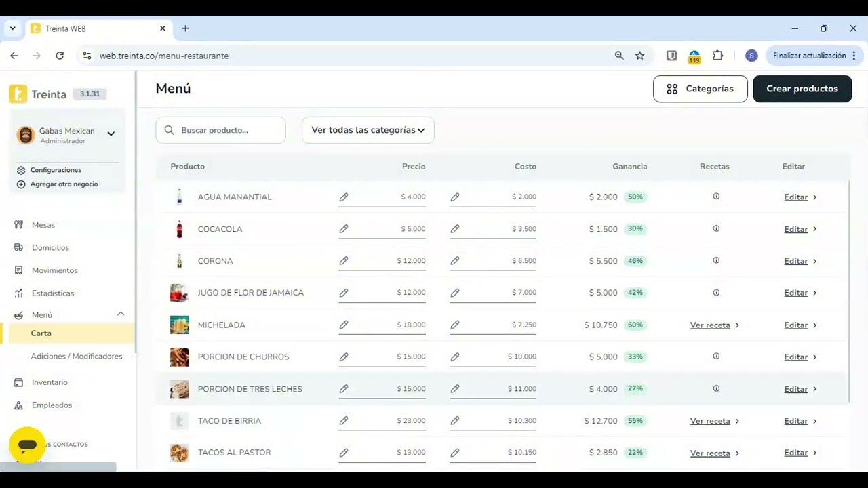Click the MICHELADA product thumbnail
The width and height of the screenshot is (868, 488).
(179, 325)
